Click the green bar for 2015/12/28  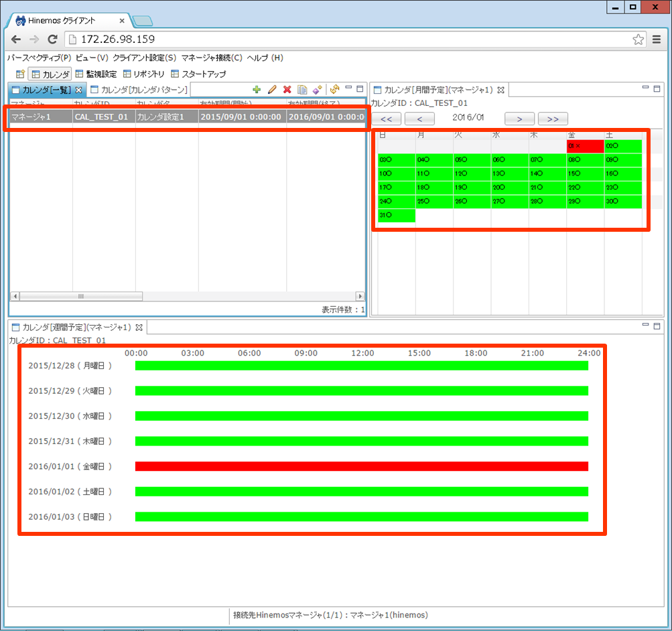362,366
